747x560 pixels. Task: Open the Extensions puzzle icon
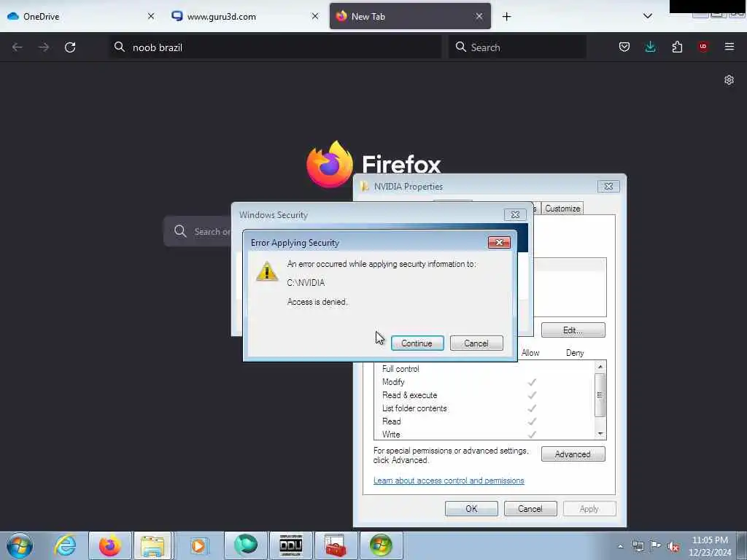pyautogui.click(x=677, y=47)
